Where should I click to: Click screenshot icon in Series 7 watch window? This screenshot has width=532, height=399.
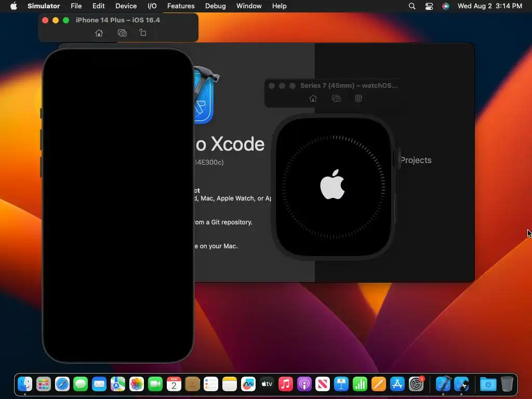(336, 98)
